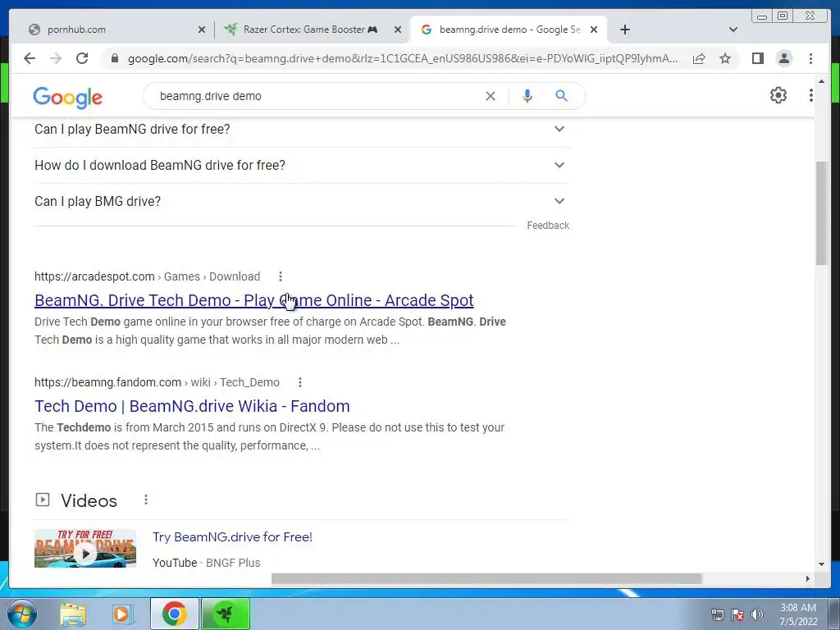The width and height of the screenshot is (840, 630).
Task: View site info via padlock icon
Action: [114, 58]
